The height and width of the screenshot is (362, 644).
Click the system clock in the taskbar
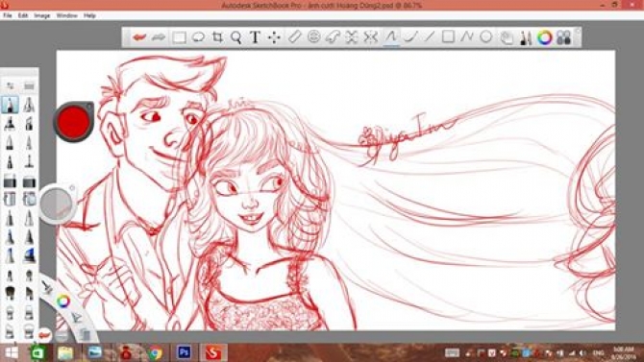pos(624,353)
